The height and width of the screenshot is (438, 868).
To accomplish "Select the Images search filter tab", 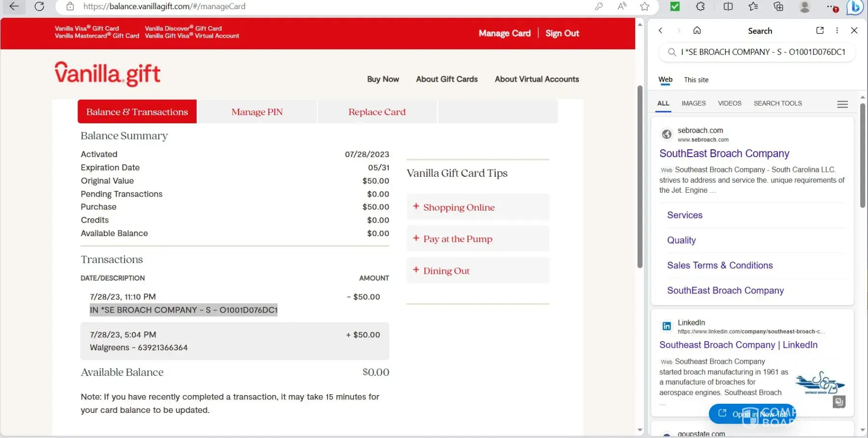I will (693, 103).
